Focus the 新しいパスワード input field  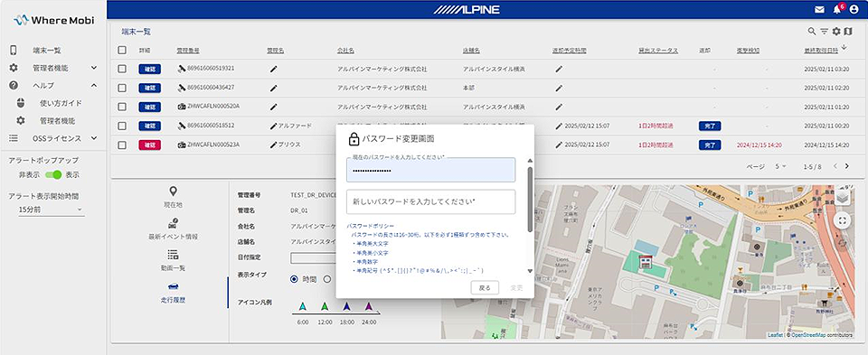[x=430, y=201]
